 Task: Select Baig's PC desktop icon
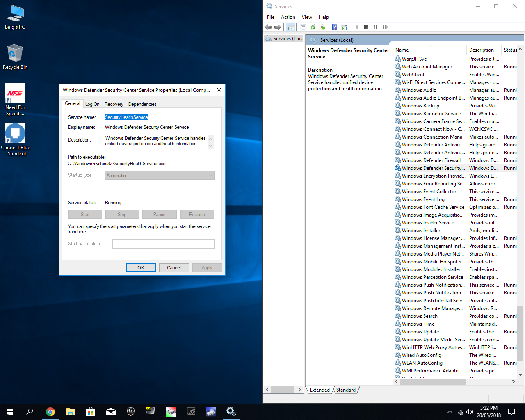pyautogui.click(x=15, y=17)
